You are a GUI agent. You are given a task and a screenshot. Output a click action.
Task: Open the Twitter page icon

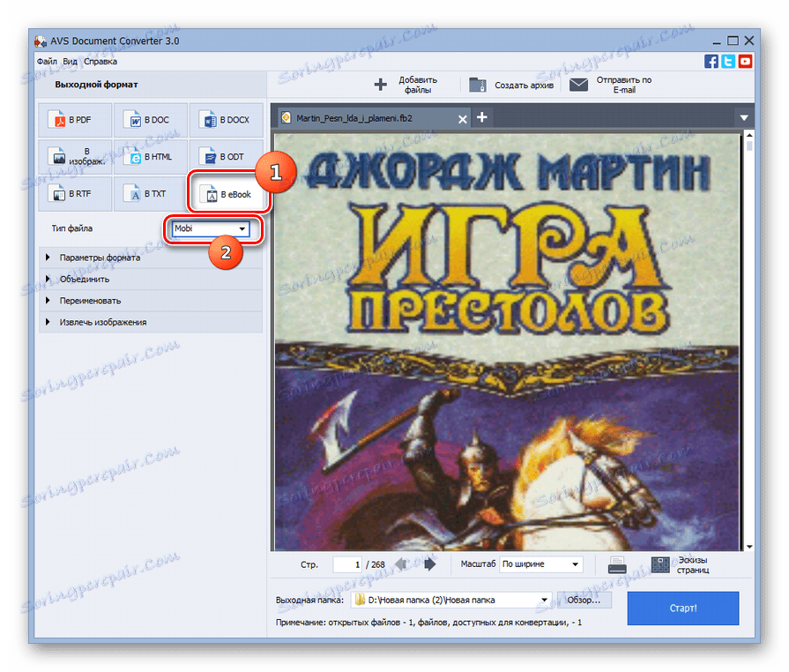(x=728, y=62)
